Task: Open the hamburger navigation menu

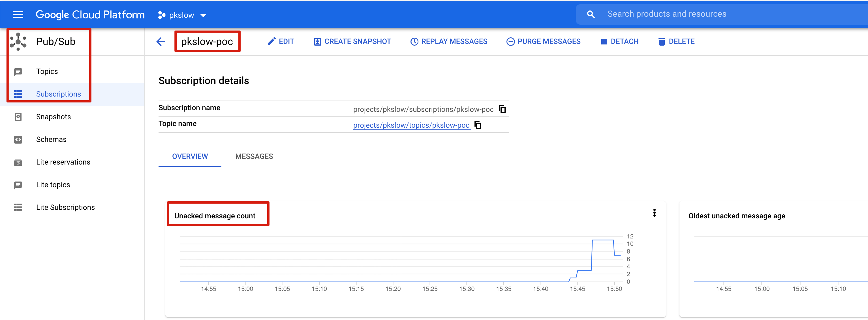Action: (18, 14)
